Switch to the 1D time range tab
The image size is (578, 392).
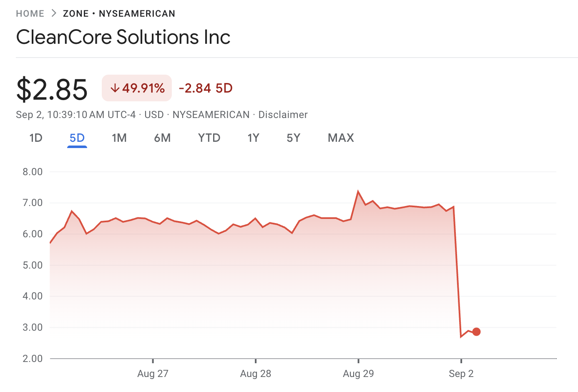click(x=35, y=138)
